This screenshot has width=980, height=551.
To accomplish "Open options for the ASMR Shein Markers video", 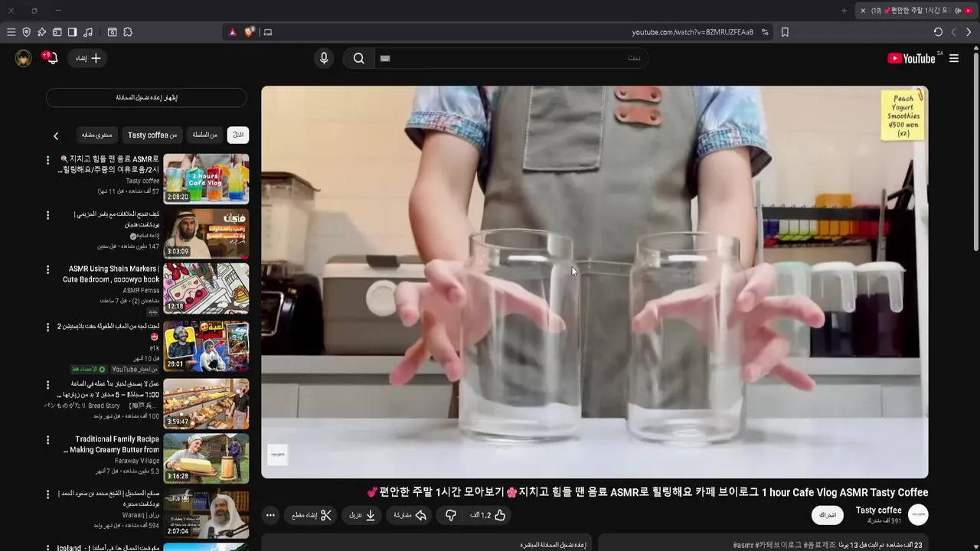I will click(x=47, y=269).
